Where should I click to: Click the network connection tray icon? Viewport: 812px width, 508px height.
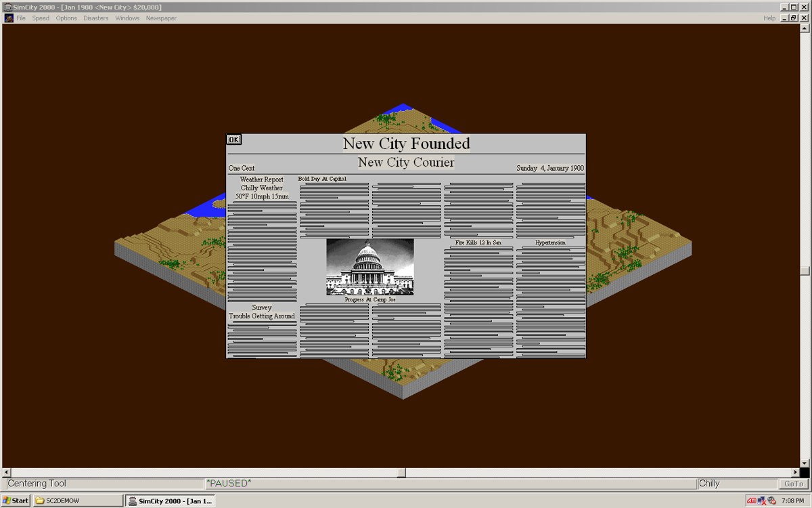click(x=761, y=501)
